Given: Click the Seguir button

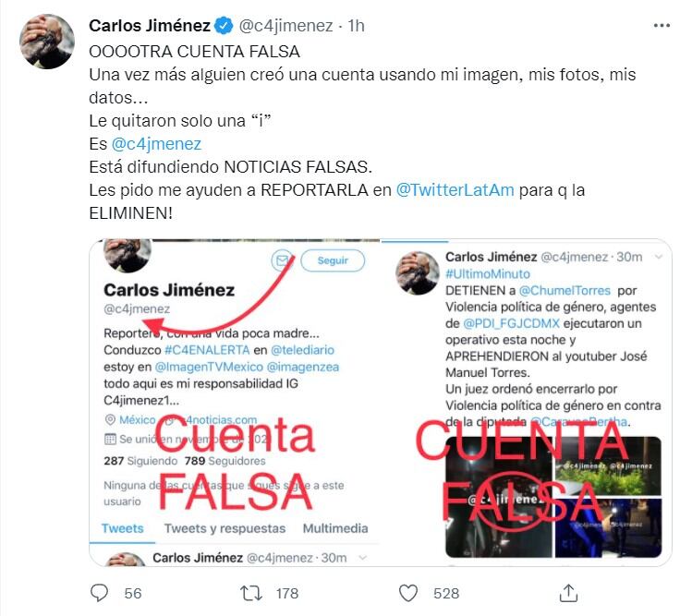Looking at the screenshot, I should (333, 260).
